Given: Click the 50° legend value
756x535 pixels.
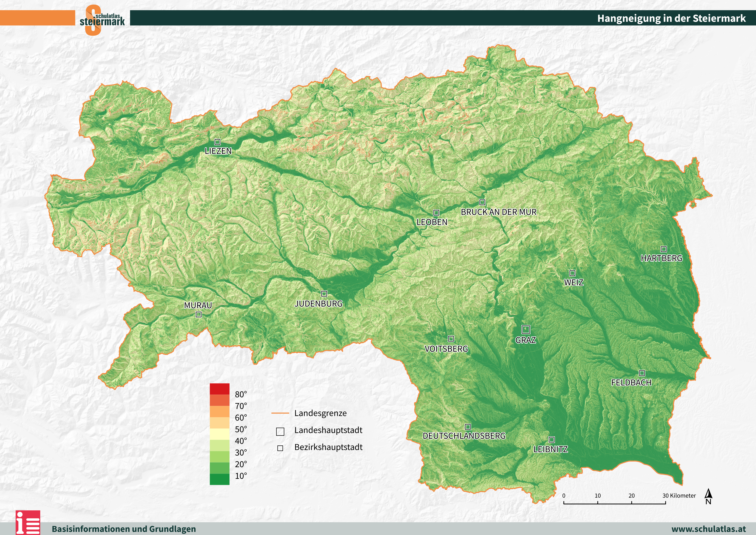Looking at the screenshot, I should point(241,429).
